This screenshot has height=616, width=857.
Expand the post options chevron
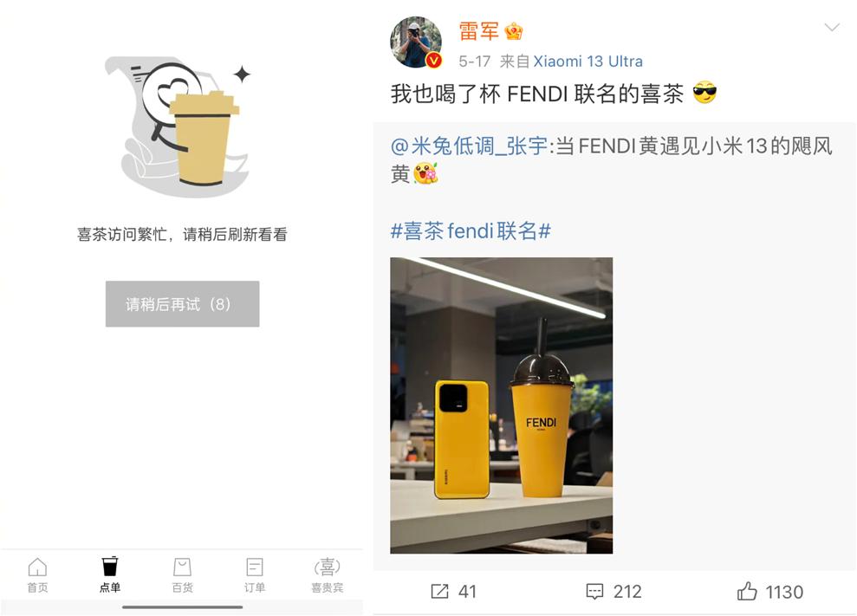[x=831, y=27]
